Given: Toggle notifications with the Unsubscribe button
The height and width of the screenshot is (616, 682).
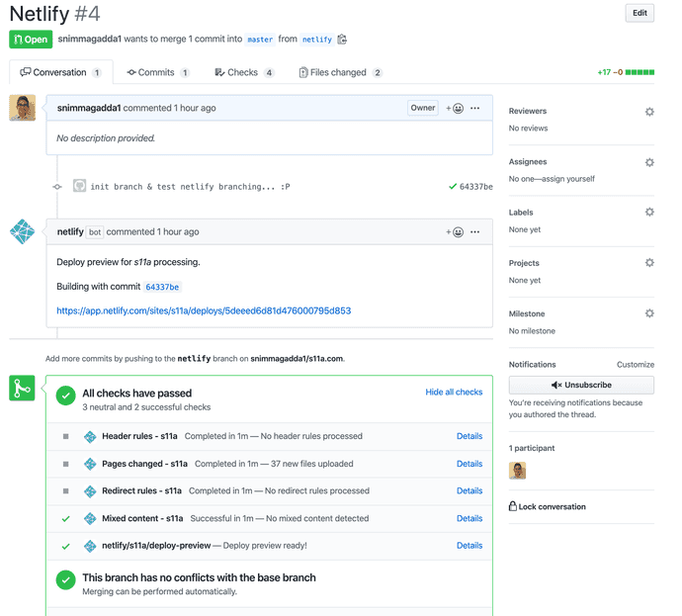Looking at the screenshot, I should click(581, 385).
